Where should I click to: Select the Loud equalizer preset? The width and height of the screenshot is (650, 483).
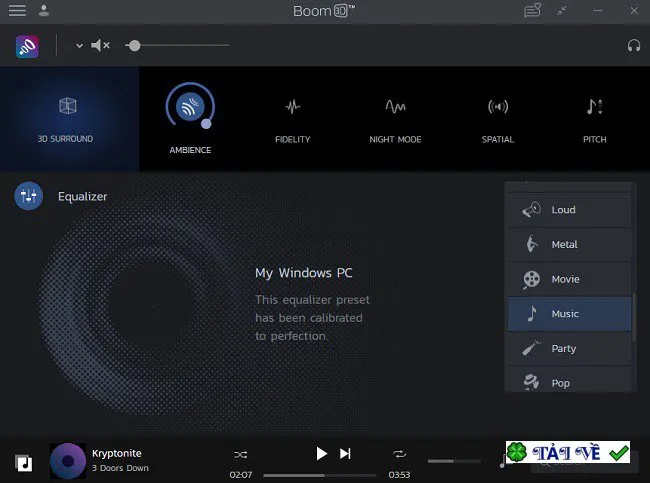569,210
